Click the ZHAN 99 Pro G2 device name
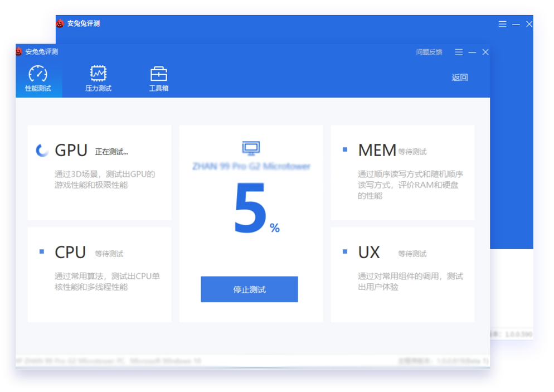The height and width of the screenshot is (392, 554). 251,166
